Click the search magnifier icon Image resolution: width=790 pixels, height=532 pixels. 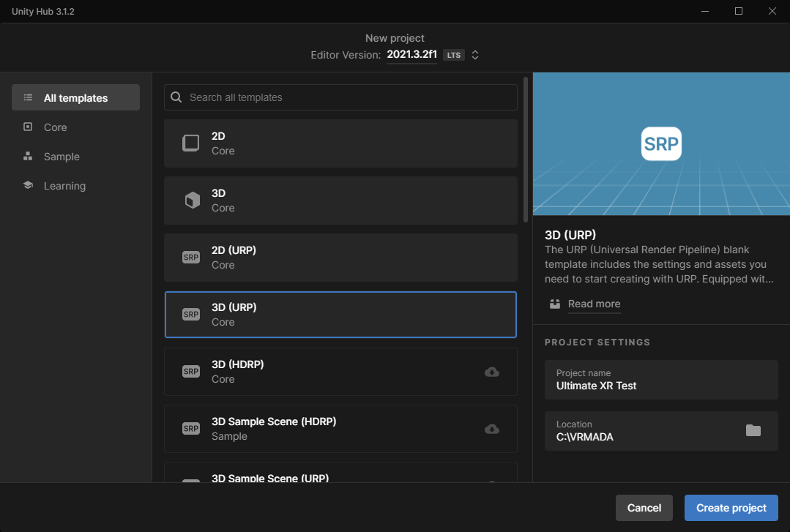coord(176,97)
